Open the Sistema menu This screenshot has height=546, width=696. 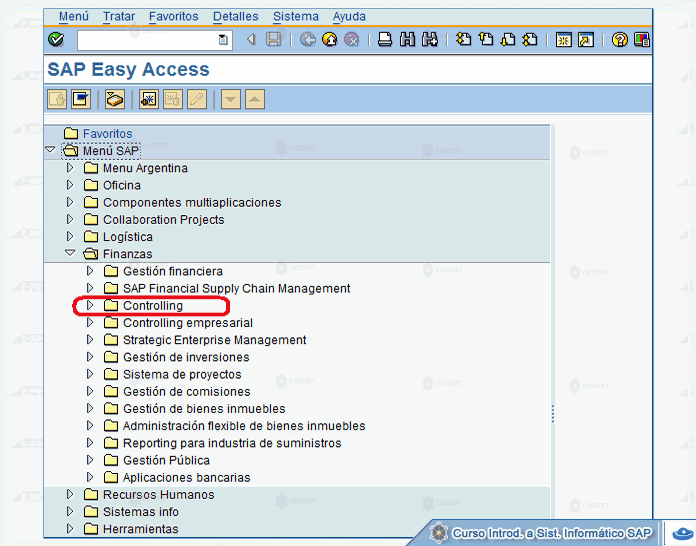pos(296,16)
